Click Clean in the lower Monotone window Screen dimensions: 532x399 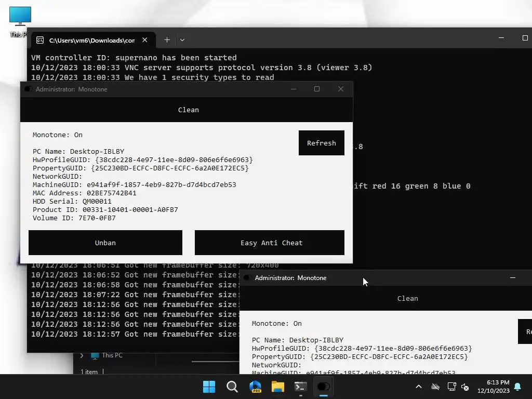(408, 298)
